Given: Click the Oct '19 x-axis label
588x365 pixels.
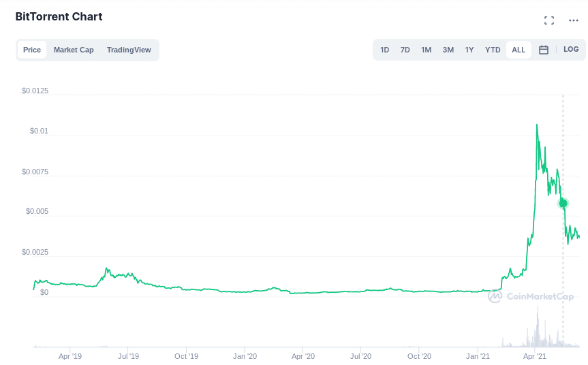Looking at the screenshot, I should 187,356.
